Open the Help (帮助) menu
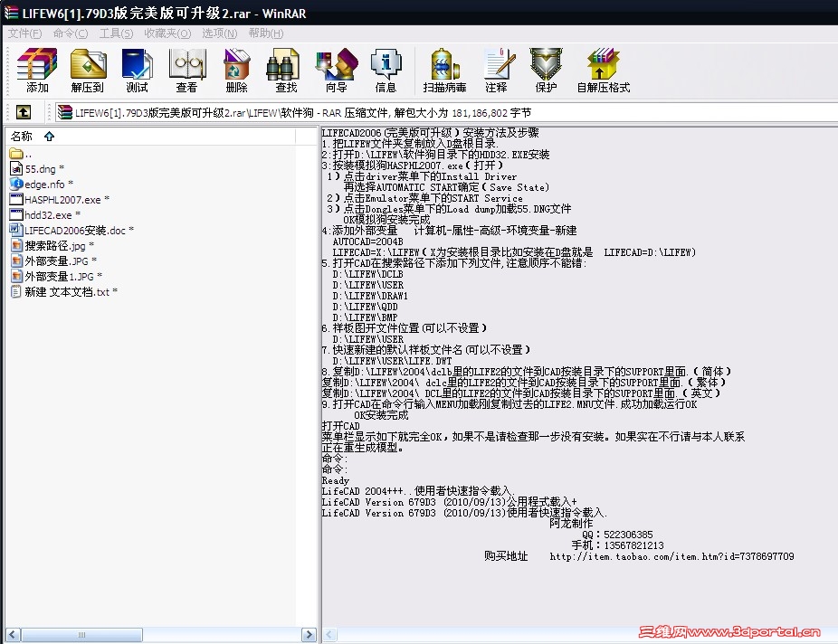Viewport: 838px width, 644px height. [266, 33]
